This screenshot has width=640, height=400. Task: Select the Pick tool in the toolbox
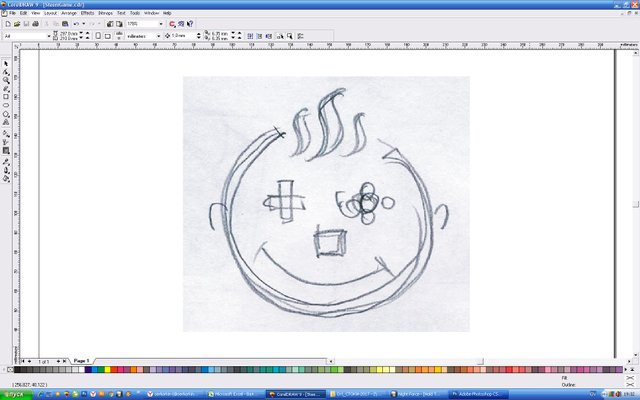[6, 64]
